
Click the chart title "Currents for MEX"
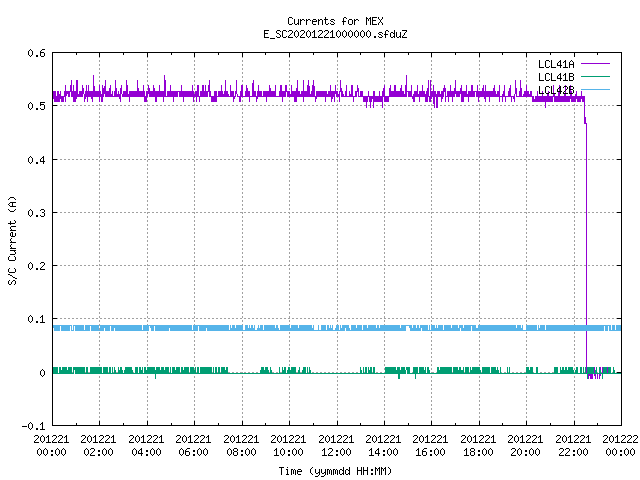tap(335, 21)
